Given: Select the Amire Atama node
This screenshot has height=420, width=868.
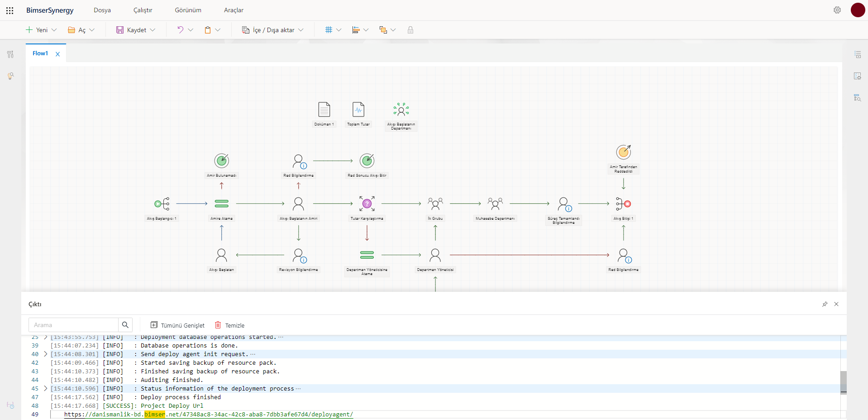Looking at the screenshot, I should click(x=222, y=204).
